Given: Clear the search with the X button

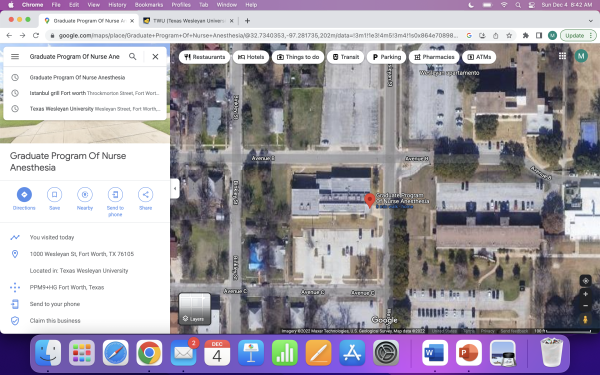Looking at the screenshot, I should pos(155,57).
